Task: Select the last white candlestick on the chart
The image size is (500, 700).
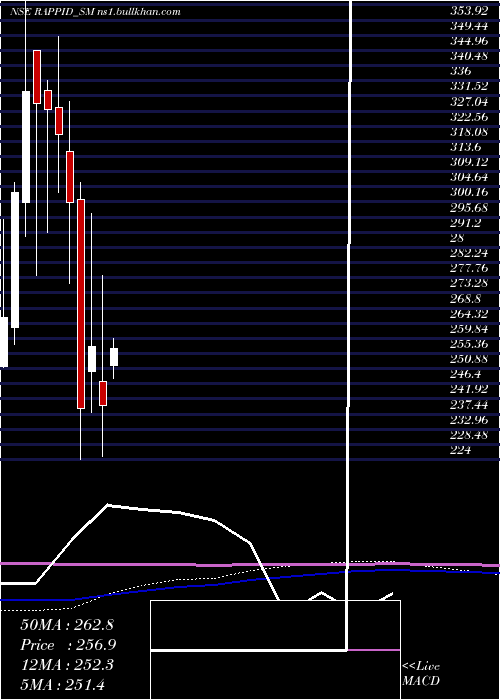Action: click(x=114, y=357)
